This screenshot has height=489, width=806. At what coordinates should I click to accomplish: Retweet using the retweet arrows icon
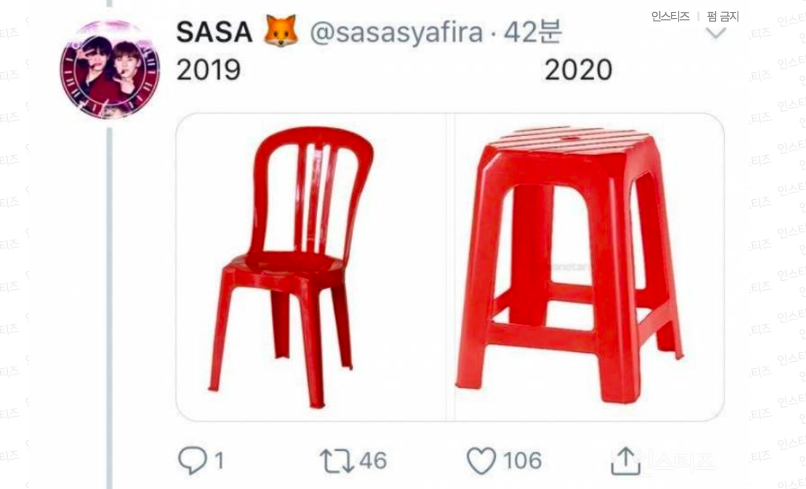337,461
